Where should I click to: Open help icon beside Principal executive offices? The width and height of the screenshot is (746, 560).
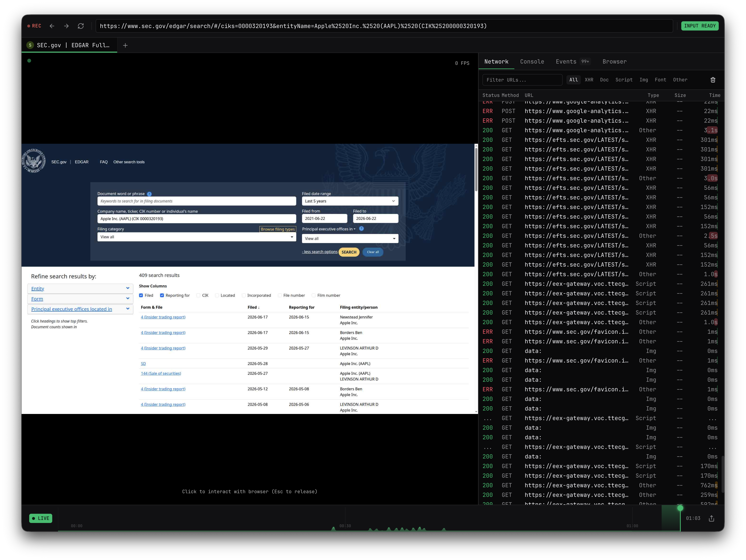coord(361,228)
